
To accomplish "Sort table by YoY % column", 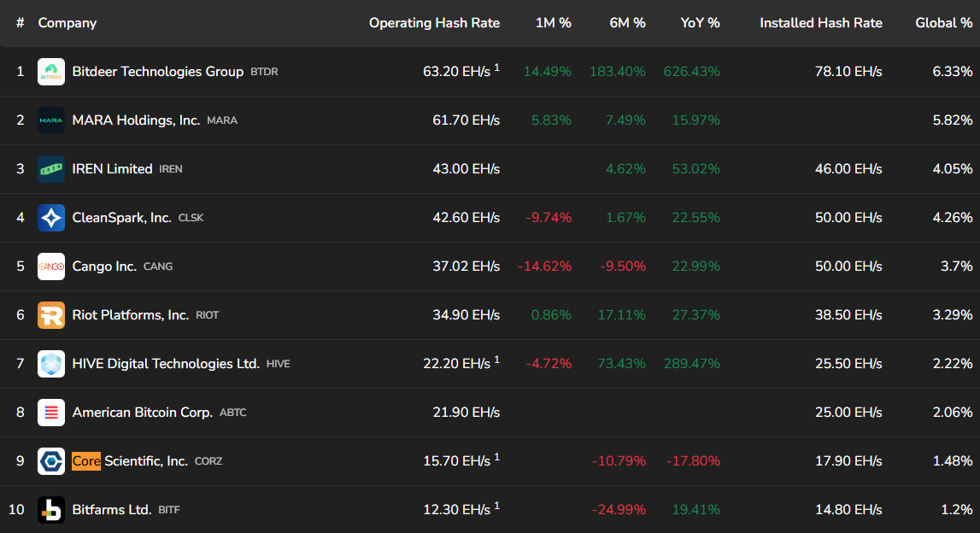I will [700, 23].
